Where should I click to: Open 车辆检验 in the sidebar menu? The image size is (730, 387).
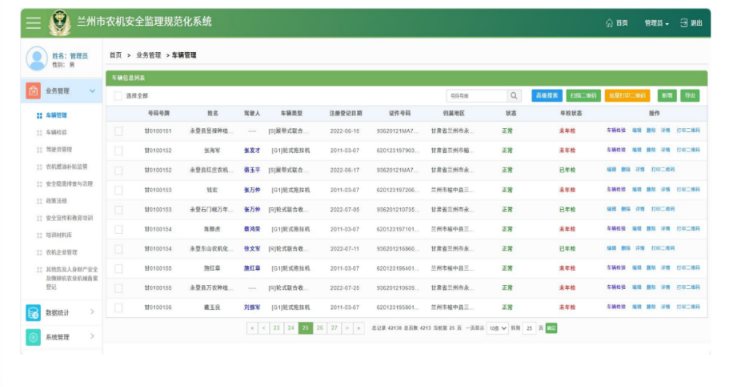56,133
